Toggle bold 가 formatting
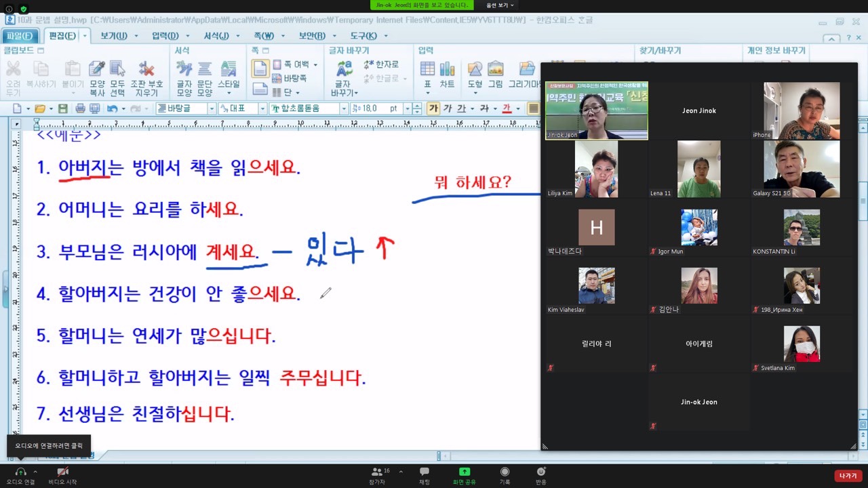 click(x=433, y=108)
